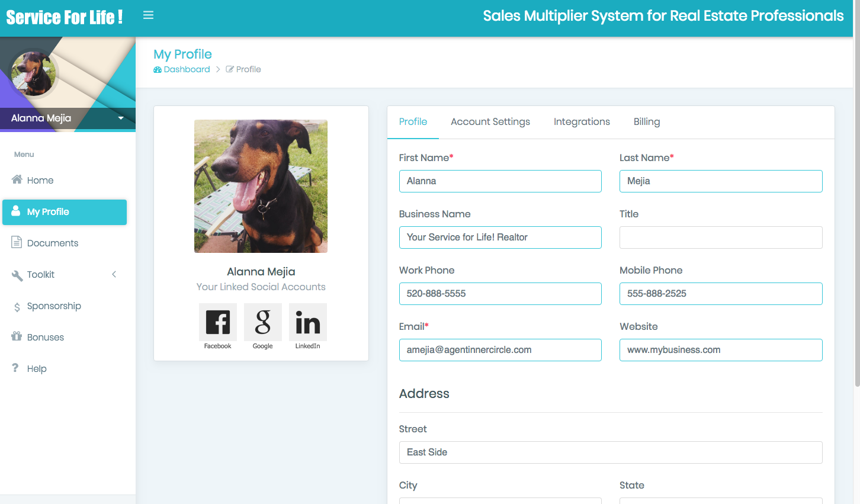This screenshot has width=860, height=504.
Task: Expand the Toolkit submenu chevron
Action: click(x=114, y=274)
